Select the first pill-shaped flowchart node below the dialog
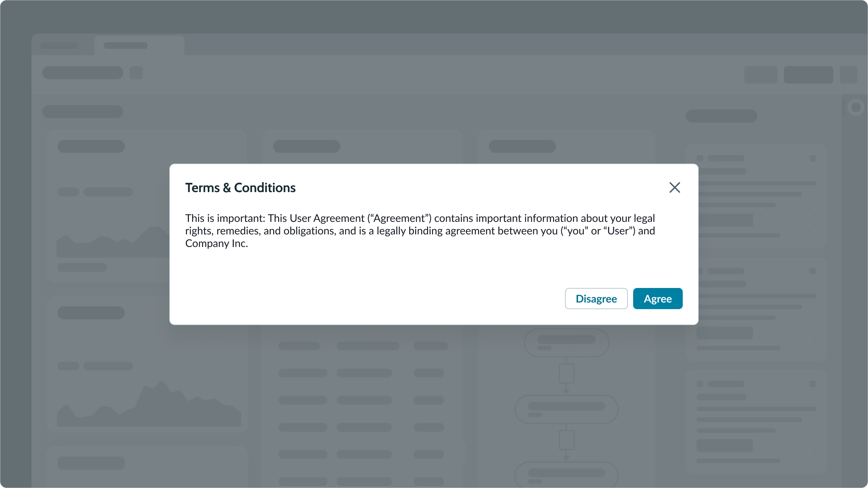 point(566,342)
